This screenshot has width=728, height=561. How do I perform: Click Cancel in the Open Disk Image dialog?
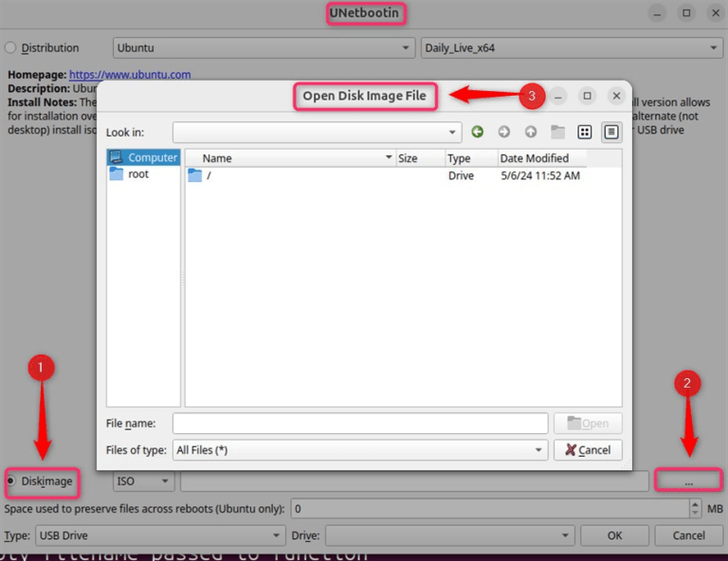pos(588,449)
